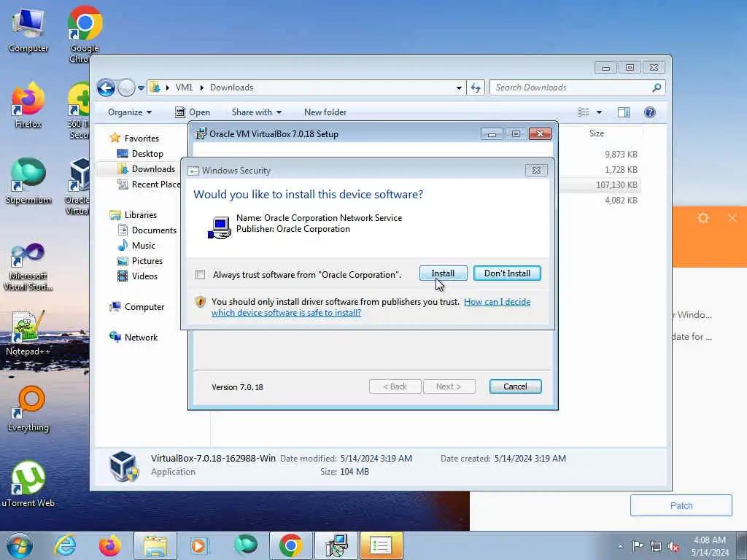This screenshot has height=560, width=747.
Task: Click the Supermium desktop icon
Action: 28,182
